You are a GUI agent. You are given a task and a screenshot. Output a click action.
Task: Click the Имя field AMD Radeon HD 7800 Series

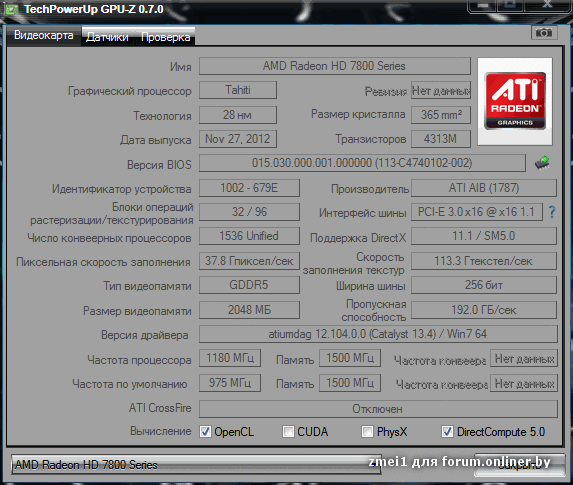pos(334,66)
